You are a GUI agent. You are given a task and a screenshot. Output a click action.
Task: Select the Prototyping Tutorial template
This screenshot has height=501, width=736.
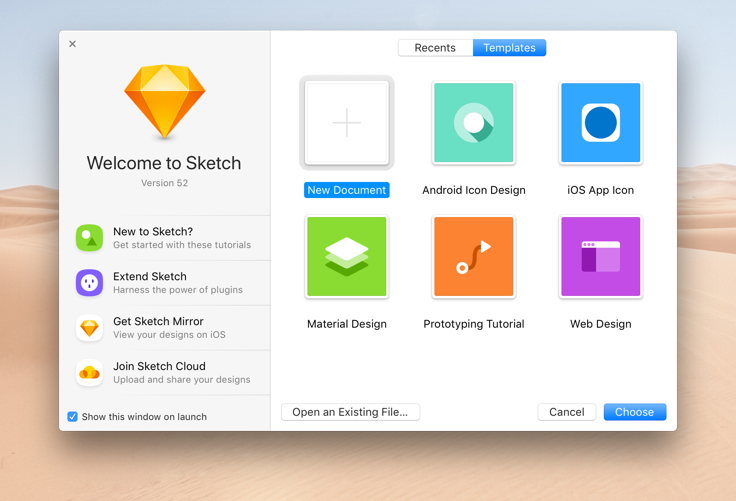474,257
